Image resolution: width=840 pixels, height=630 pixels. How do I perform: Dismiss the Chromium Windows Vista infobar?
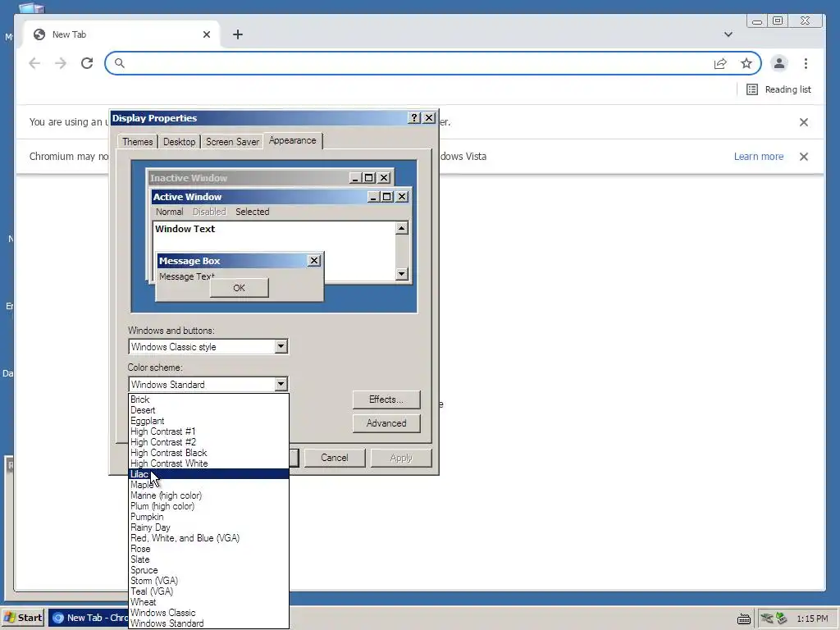click(x=804, y=157)
